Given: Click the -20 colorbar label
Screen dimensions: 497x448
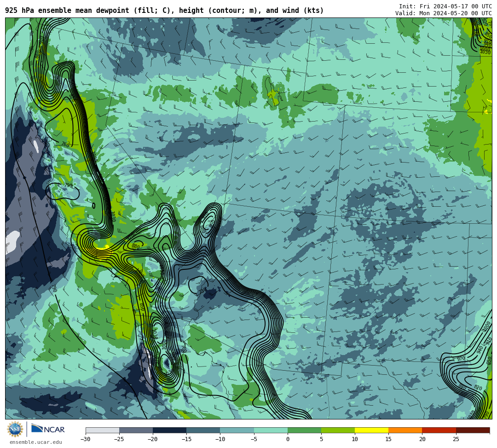Looking at the screenshot, I should coord(153,439).
